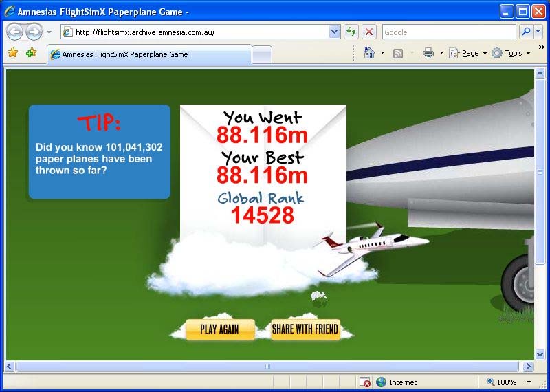
Task: Click the popup blocked status bar icon
Action: tap(365, 382)
